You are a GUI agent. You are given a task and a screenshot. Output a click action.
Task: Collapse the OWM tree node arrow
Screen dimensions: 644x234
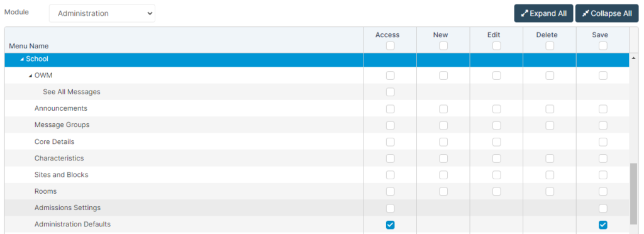point(30,76)
